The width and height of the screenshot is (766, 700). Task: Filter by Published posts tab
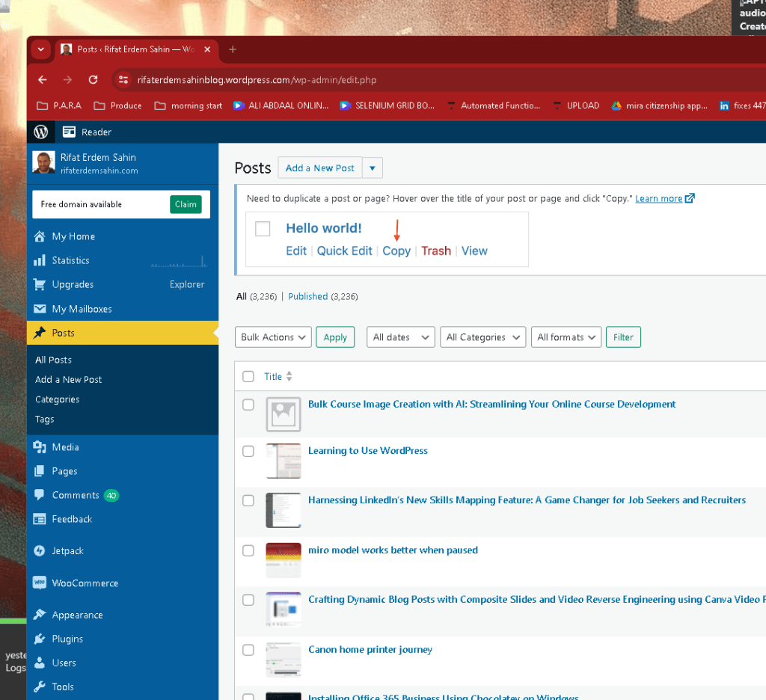pos(307,296)
